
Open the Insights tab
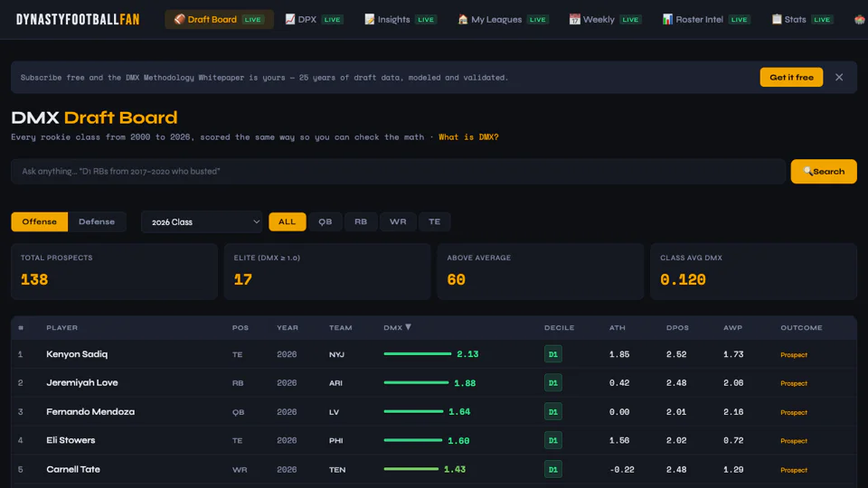pos(401,19)
